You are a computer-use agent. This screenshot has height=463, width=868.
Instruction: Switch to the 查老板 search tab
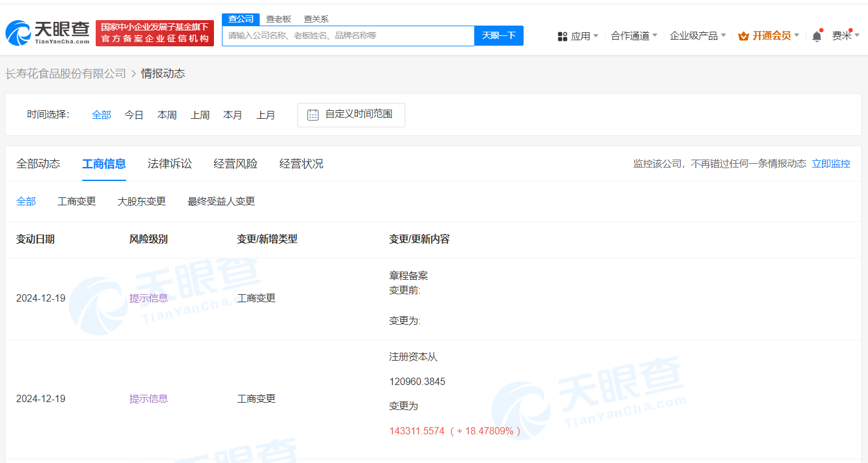coord(279,19)
